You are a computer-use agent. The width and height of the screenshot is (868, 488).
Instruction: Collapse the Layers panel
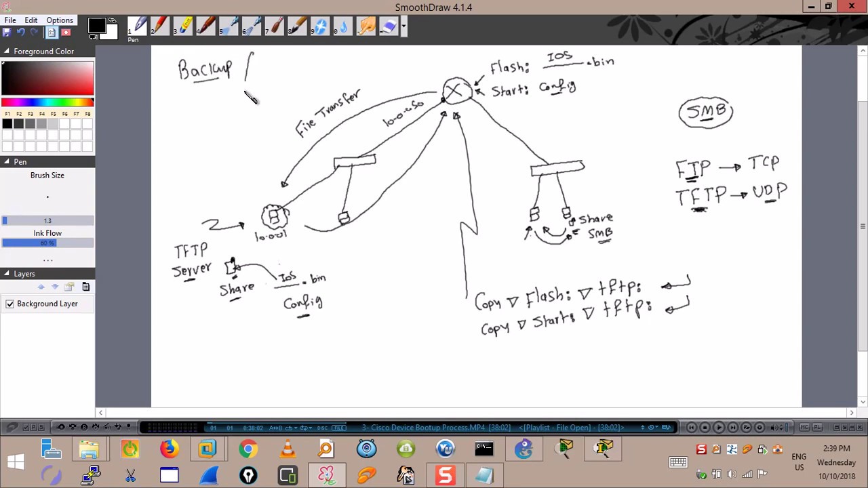click(x=6, y=274)
